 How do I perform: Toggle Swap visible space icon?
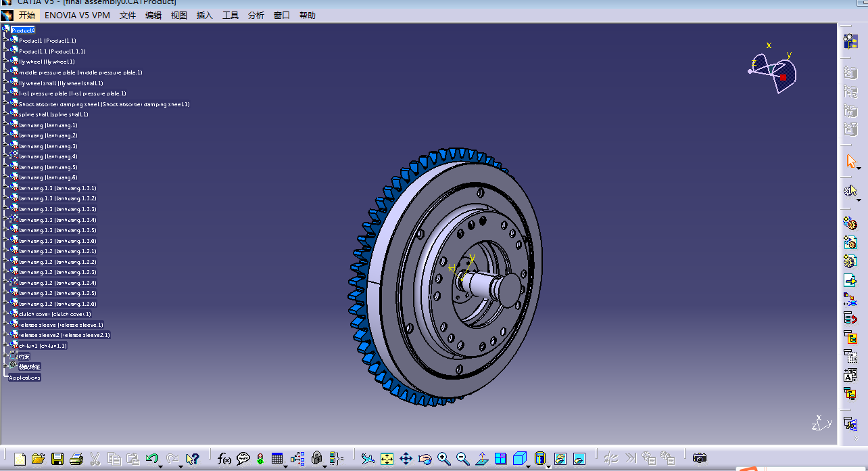[579, 459]
